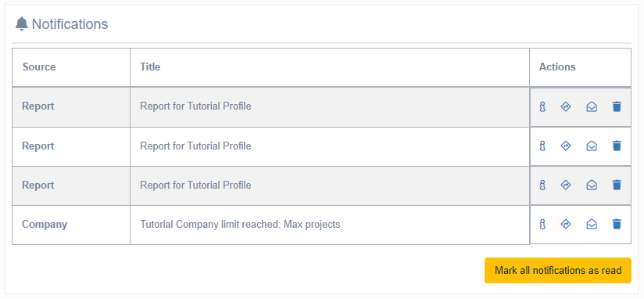Go to source of first Report notification

[566, 107]
